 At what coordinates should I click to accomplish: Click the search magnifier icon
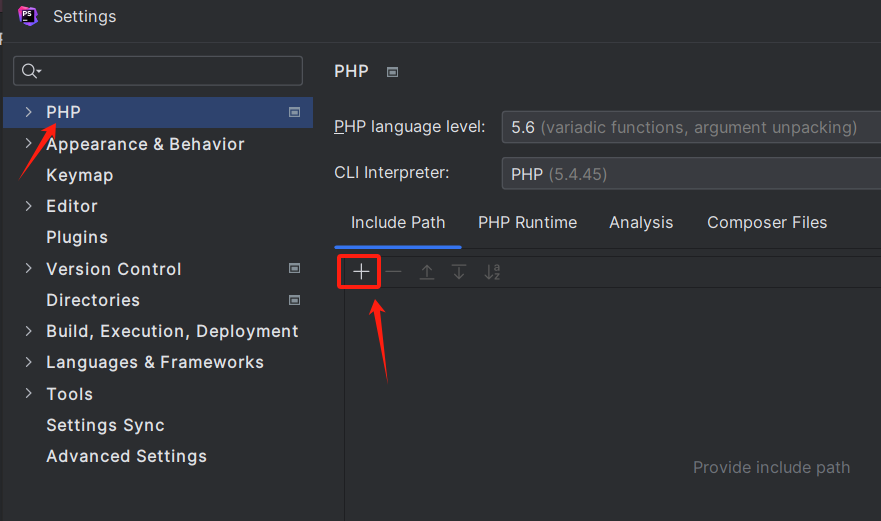[31, 71]
